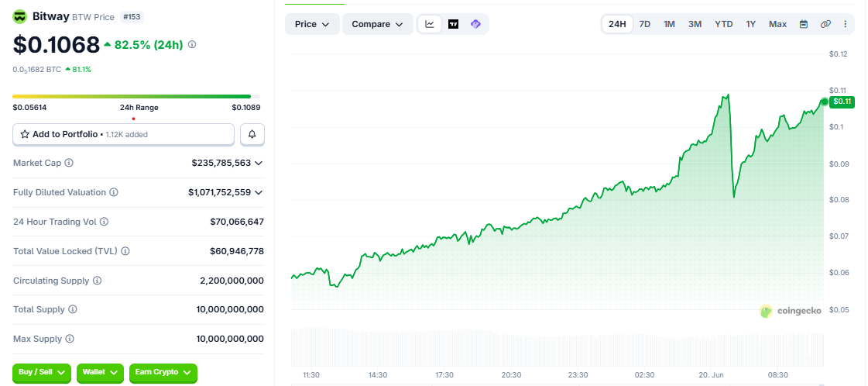Click the $0.1089 range high value

(x=245, y=108)
